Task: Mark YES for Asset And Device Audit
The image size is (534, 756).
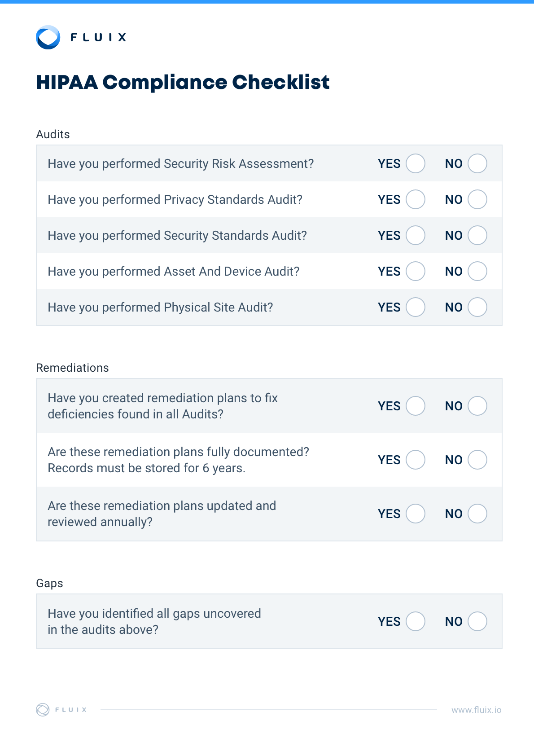Action: 416,271
